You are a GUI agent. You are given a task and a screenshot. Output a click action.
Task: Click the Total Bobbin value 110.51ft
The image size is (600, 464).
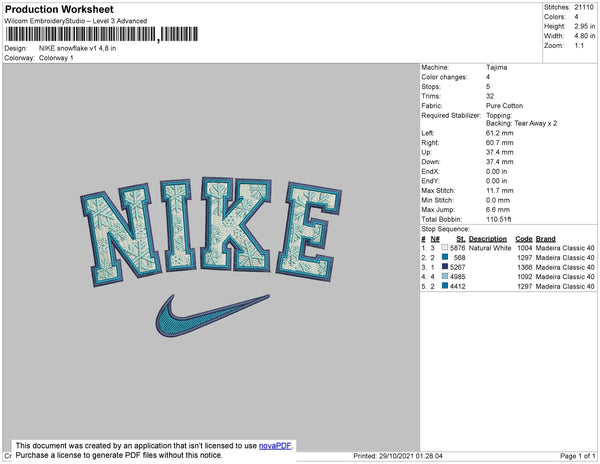point(499,219)
